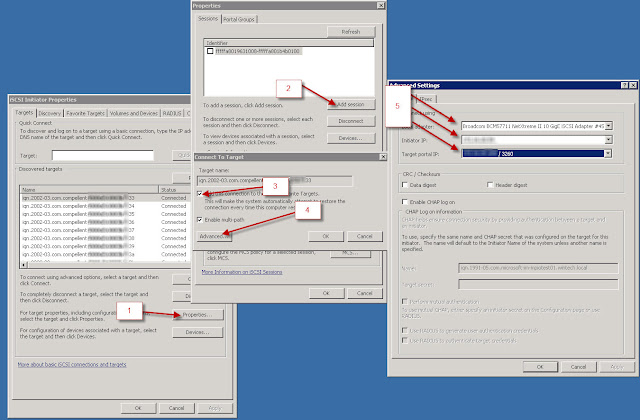Click the Add session button
The width and height of the screenshot is (640, 420).
351,104
